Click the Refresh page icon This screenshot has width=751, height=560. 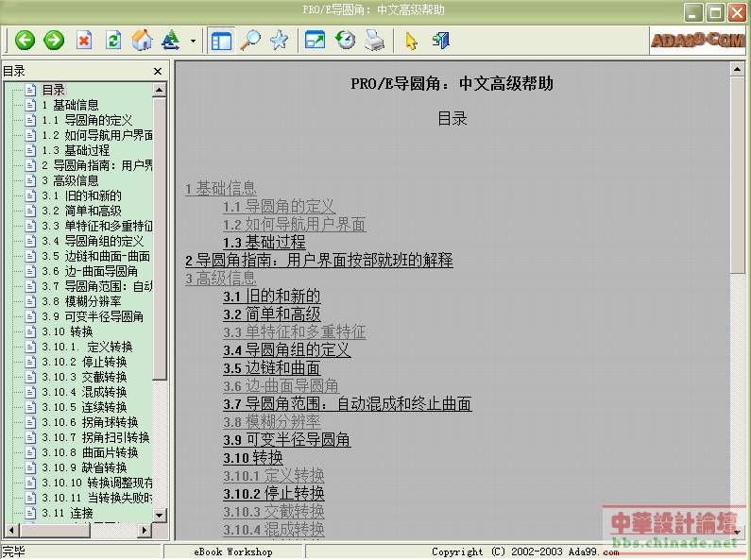click(x=113, y=41)
